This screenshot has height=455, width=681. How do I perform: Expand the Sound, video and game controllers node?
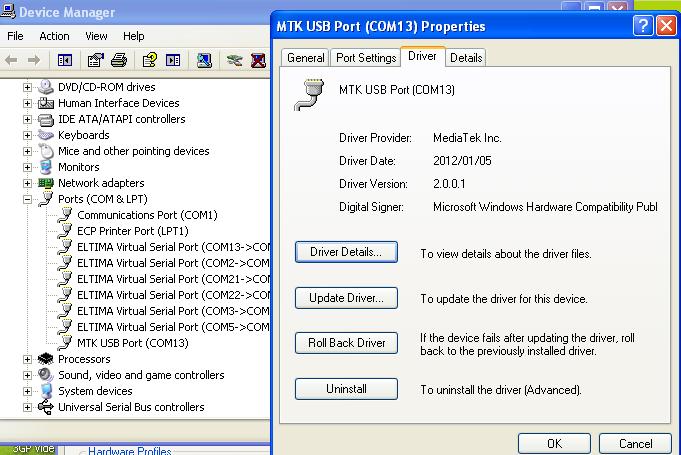(x=27, y=375)
